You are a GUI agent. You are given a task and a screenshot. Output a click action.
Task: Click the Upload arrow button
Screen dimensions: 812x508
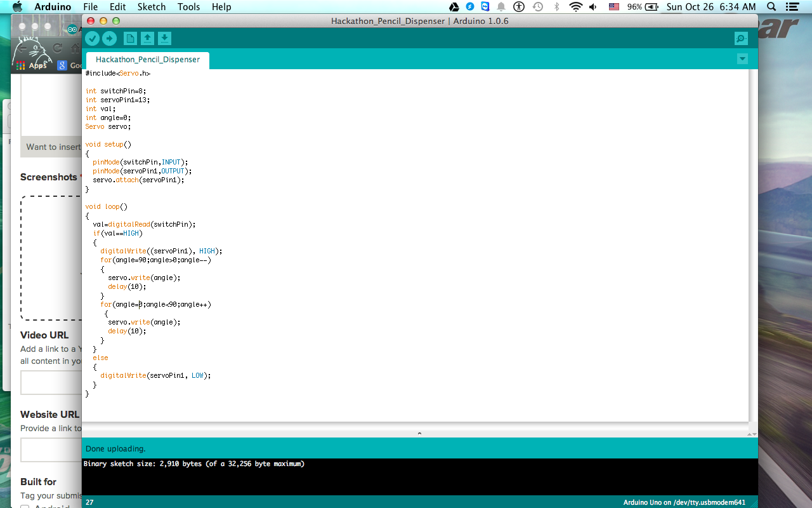109,39
